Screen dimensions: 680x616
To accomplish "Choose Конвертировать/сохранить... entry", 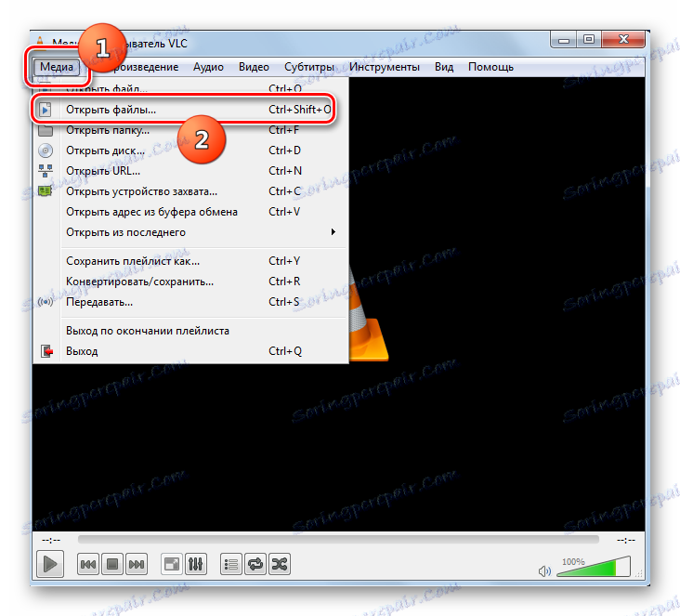I will [x=190, y=282].
